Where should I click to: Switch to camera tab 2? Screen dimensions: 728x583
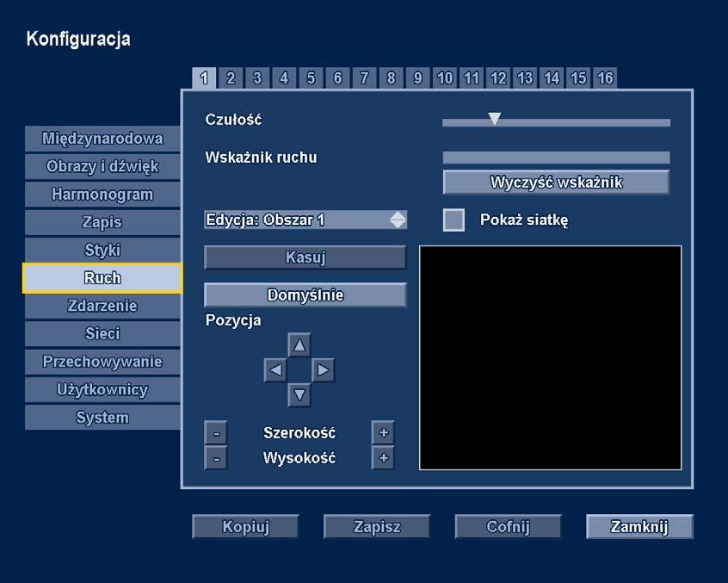(231, 78)
